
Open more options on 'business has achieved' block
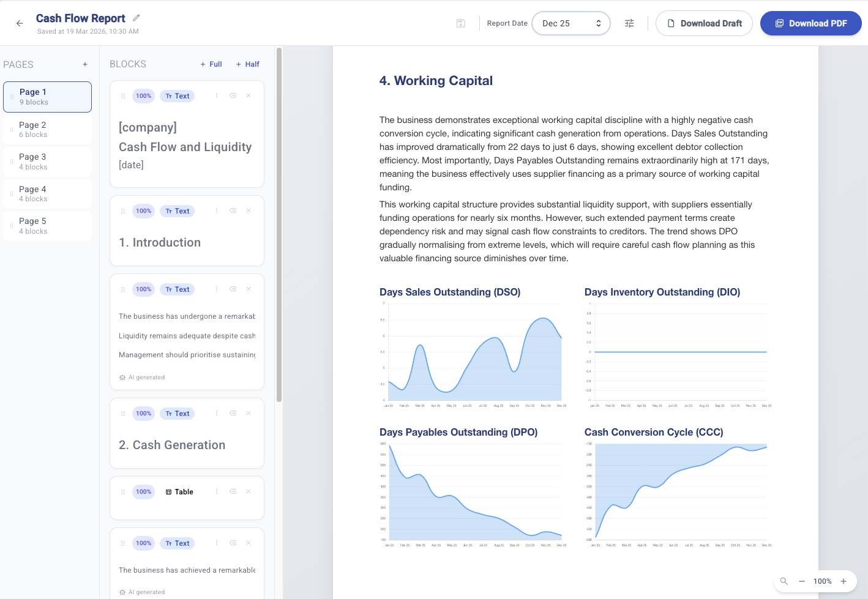[x=217, y=543]
